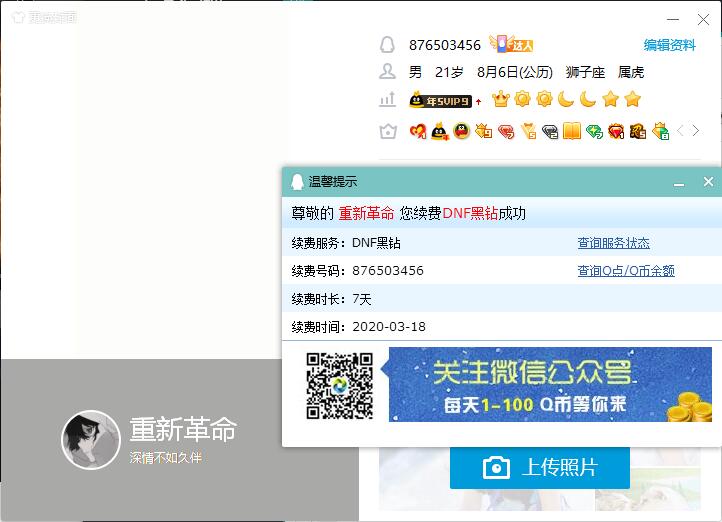The width and height of the screenshot is (722, 522).
Task: Click the round profile avatar
Action: 91,440
